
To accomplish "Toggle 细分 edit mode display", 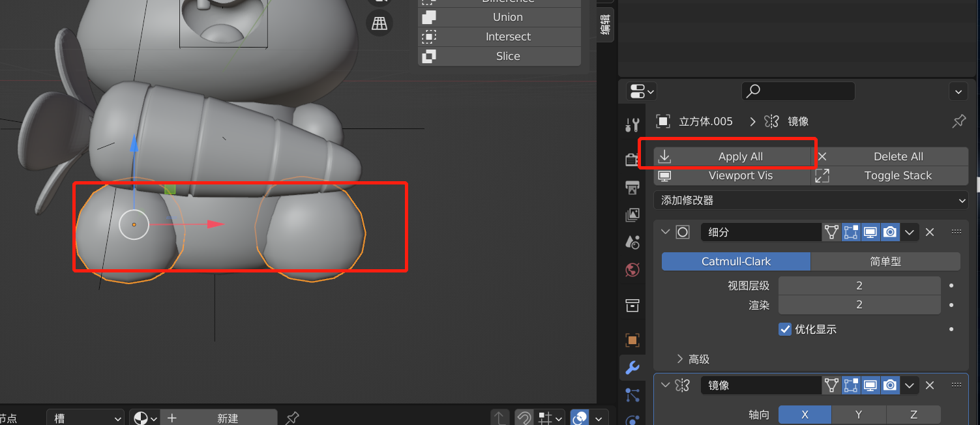I will point(851,232).
